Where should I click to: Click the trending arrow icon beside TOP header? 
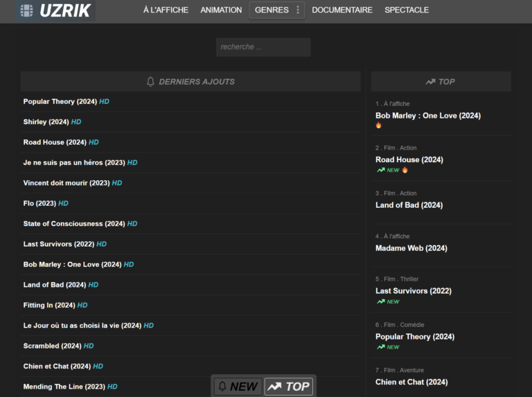(x=430, y=82)
